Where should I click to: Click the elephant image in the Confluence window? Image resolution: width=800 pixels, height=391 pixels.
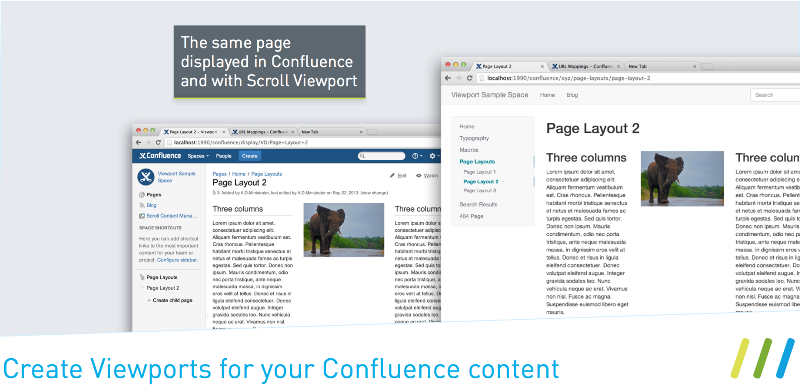pyautogui.click(x=343, y=230)
